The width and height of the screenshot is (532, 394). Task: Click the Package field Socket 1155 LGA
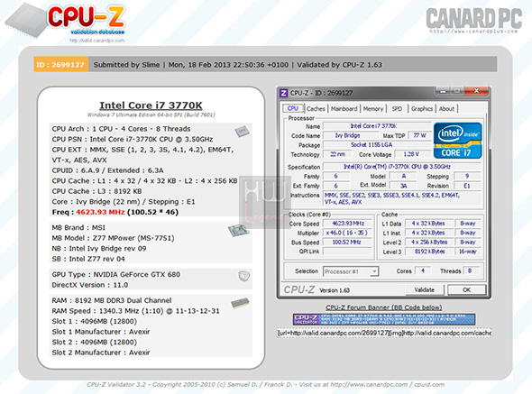coord(377,145)
